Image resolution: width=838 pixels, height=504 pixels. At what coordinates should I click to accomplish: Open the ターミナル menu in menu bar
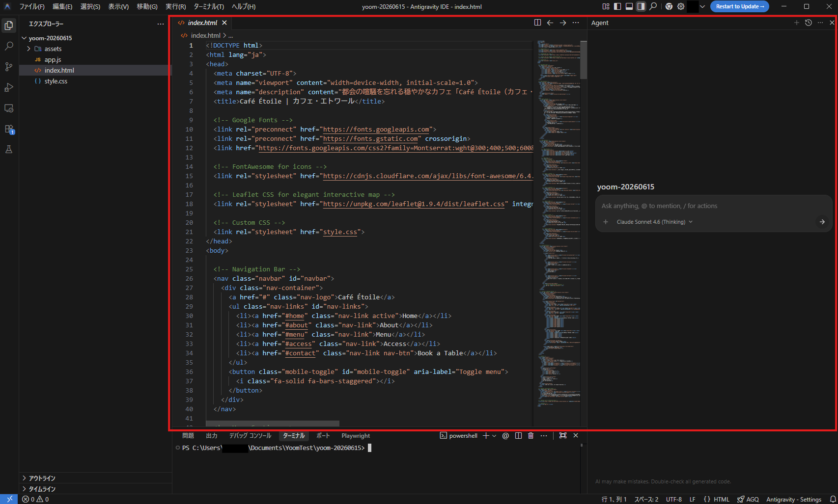(x=209, y=6)
